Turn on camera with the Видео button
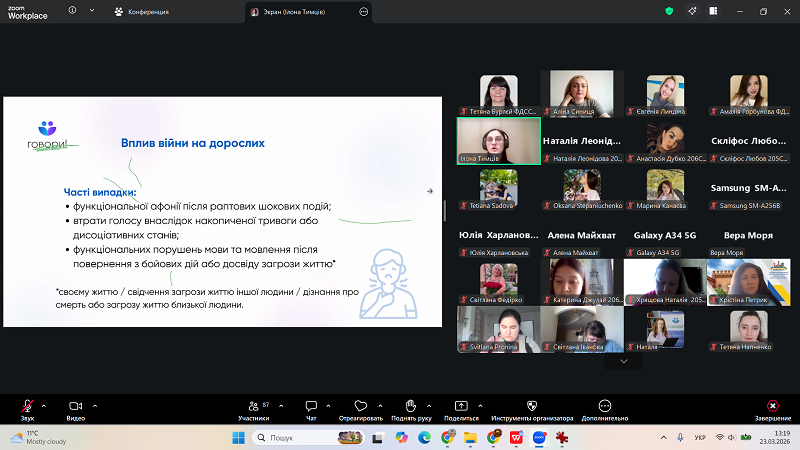This screenshot has height=450, width=800. tap(75, 407)
